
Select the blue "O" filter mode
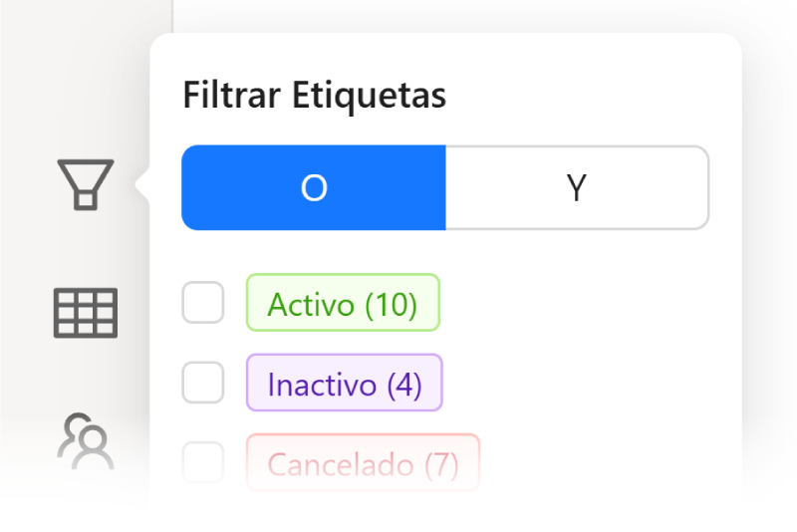[x=314, y=187]
